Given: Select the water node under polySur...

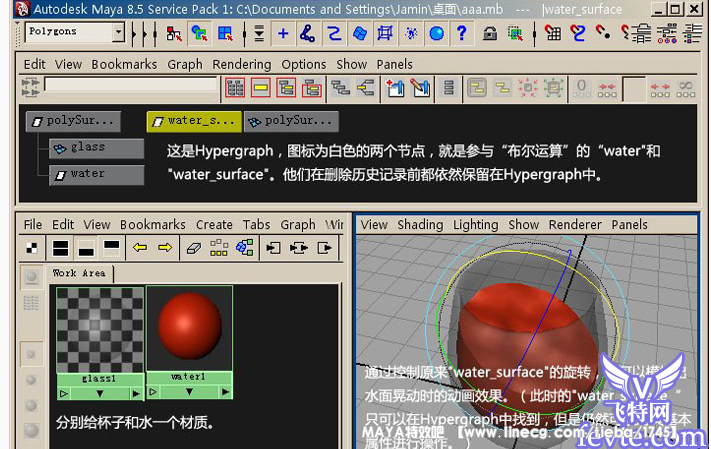Looking at the screenshot, I should pyautogui.click(x=97, y=175).
